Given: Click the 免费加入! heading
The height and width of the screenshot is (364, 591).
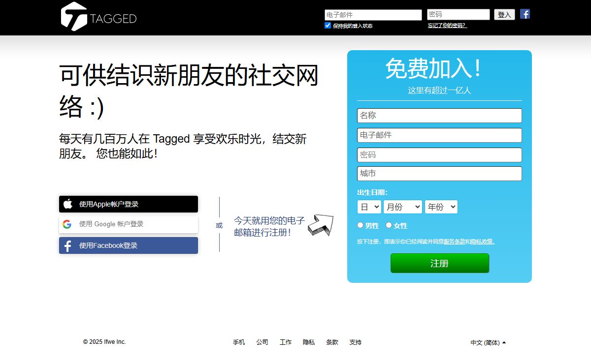Looking at the screenshot, I should (433, 68).
